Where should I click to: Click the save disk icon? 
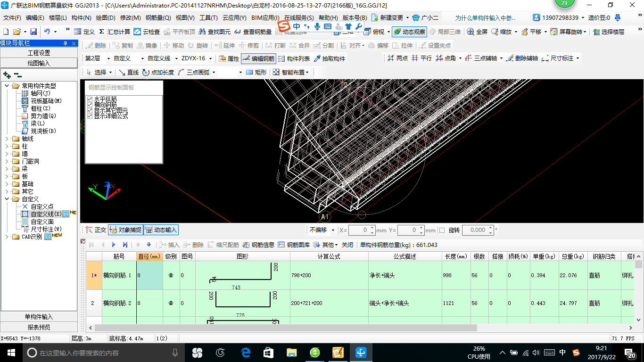click(x=33, y=32)
